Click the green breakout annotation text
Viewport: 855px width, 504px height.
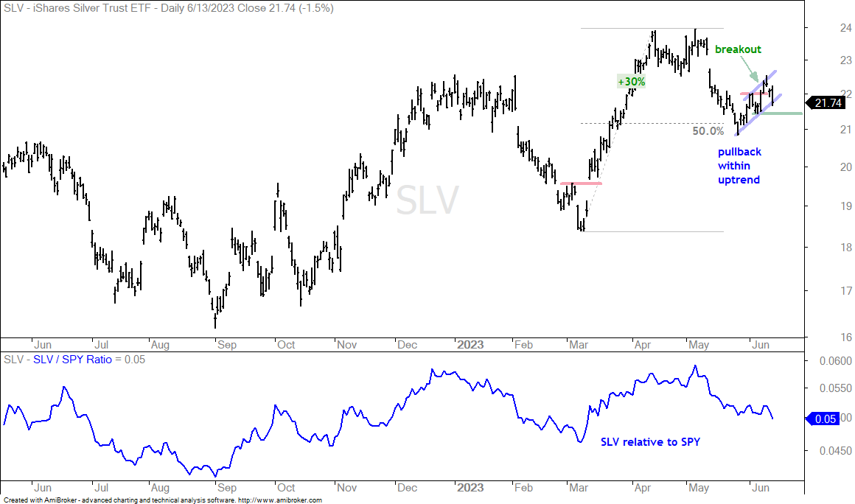738,49
